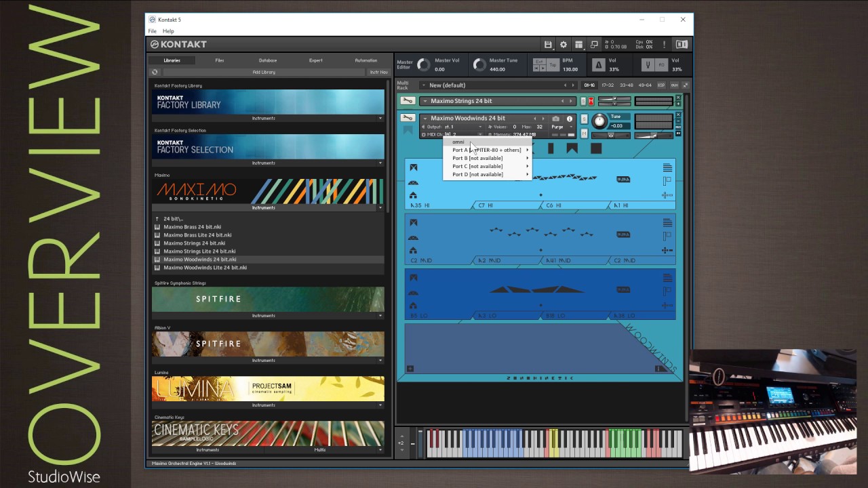Image resolution: width=868 pixels, height=488 pixels.
Task: Click the Woodwinds snapshot camera icon
Action: click(556, 119)
